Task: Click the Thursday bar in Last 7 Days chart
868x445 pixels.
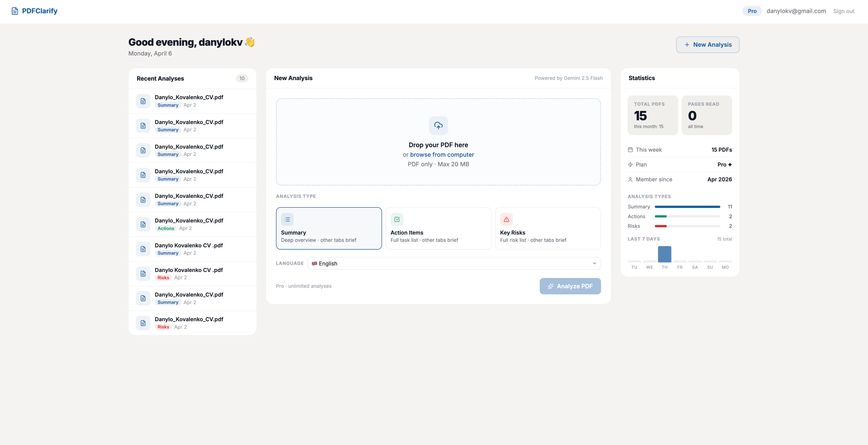Action: [x=665, y=254]
